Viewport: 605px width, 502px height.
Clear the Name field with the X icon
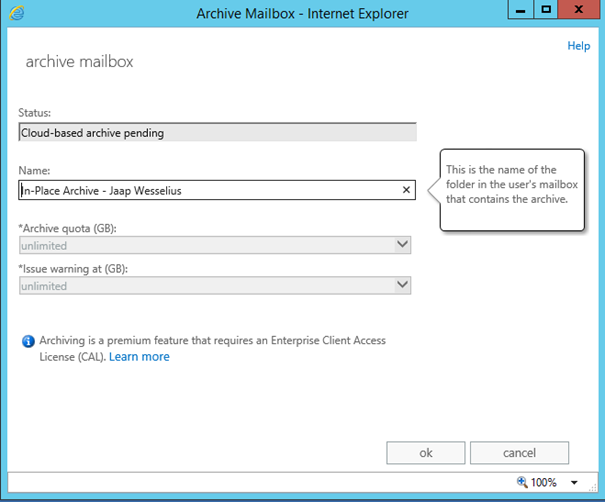click(406, 189)
